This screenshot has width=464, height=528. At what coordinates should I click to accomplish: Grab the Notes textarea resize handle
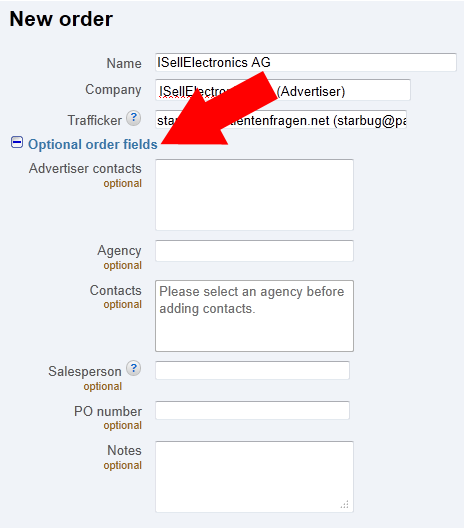point(344,504)
